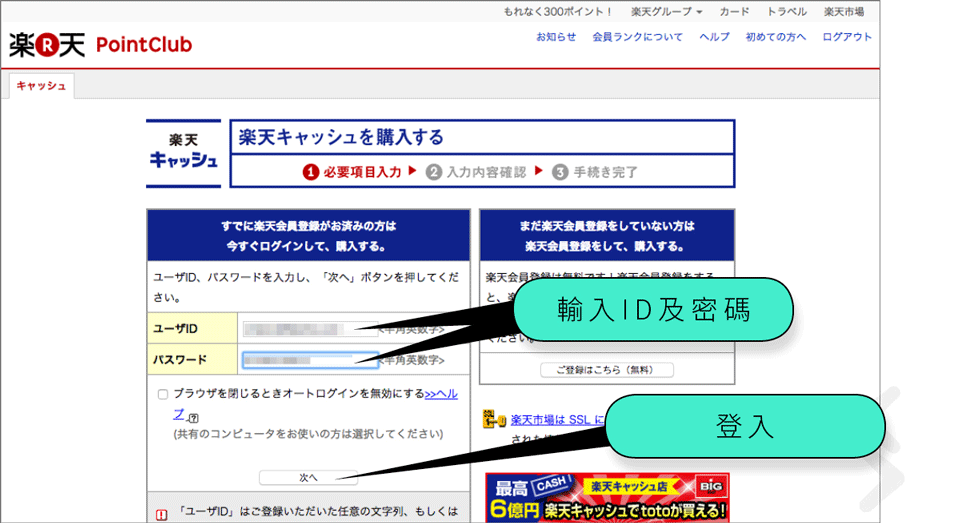Open the 楽天市場は SSL link
The width and height of the screenshot is (960, 523).
(x=557, y=420)
